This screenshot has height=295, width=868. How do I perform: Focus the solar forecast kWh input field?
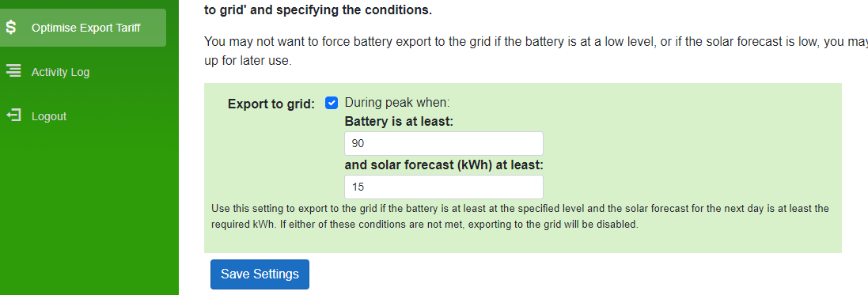(443, 187)
